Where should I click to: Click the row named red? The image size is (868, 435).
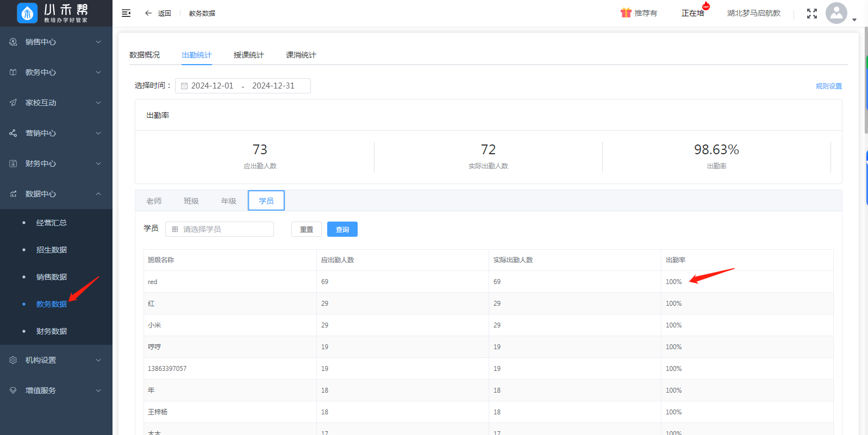489,282
